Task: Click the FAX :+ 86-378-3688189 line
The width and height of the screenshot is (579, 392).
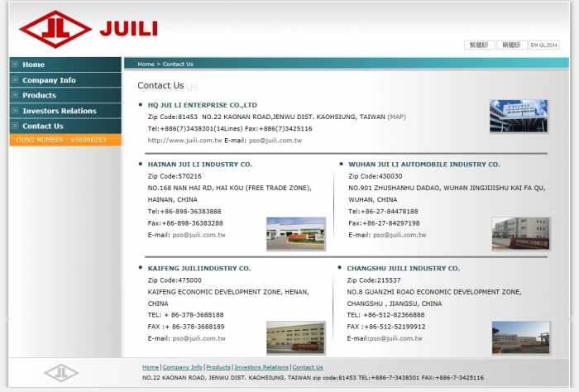Action: 186,327
